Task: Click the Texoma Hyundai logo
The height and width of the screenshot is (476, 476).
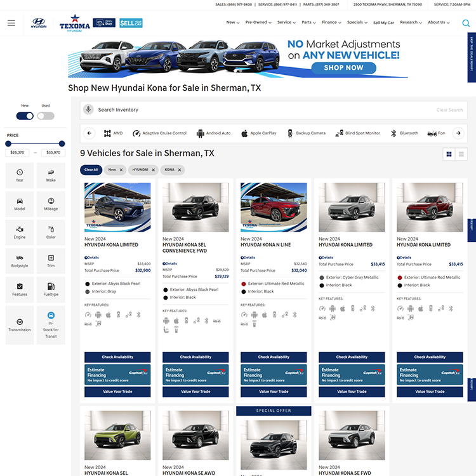Action: coord(75,23)
